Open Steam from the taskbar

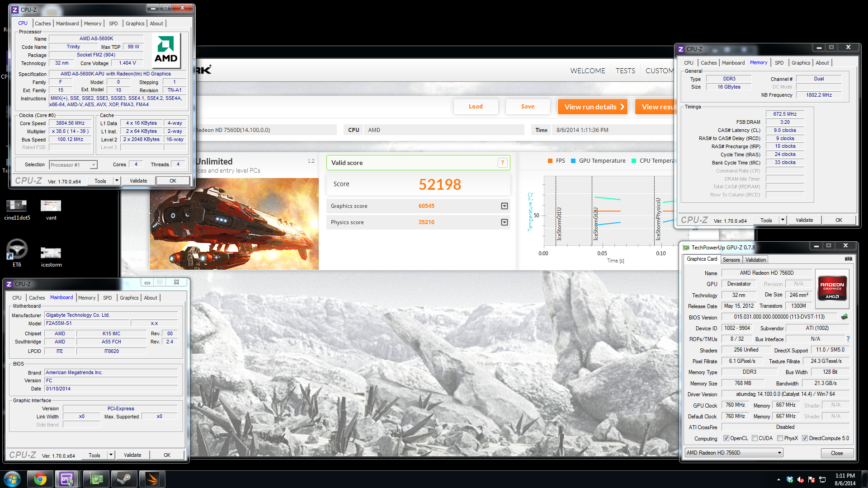[124, 479]
